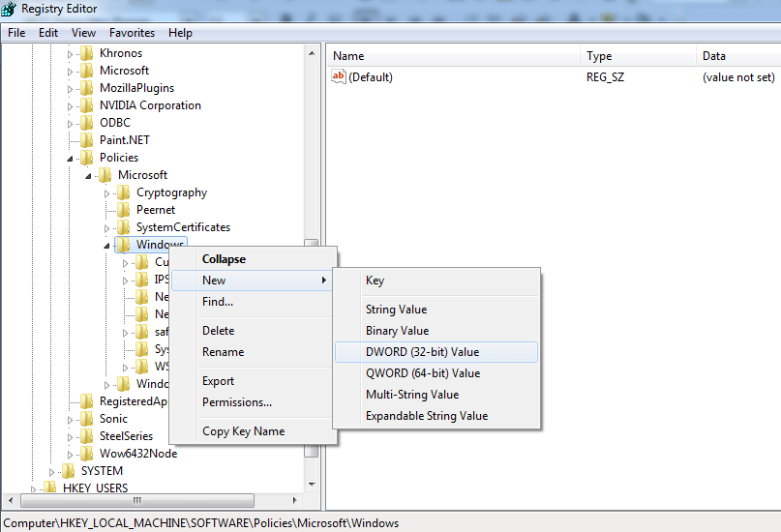Viewport: 781px width, 532px height.
Task: Click the HKEY_USERS folder icon
Action: point(50,488)
